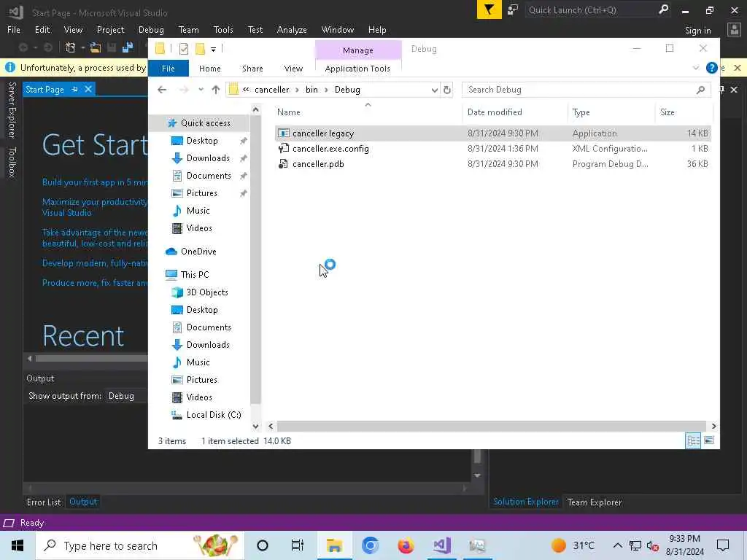
Task: Refresh the Debug folder view
Action: click(447, 90)
